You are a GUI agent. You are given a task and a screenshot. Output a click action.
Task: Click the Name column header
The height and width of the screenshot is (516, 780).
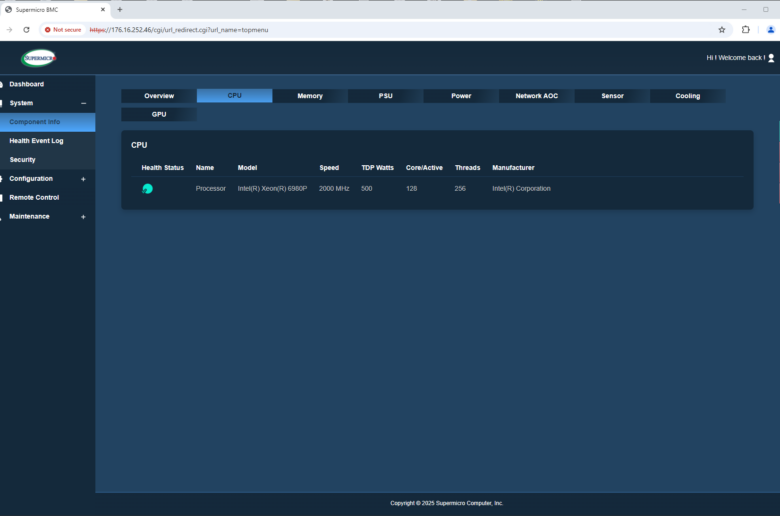(204, 168)
